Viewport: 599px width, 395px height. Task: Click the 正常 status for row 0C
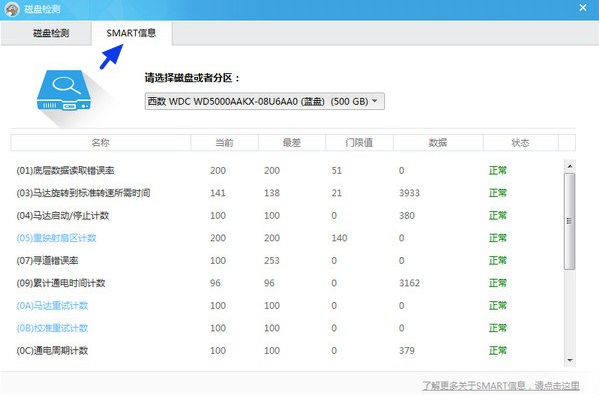(x=498, y=351)
